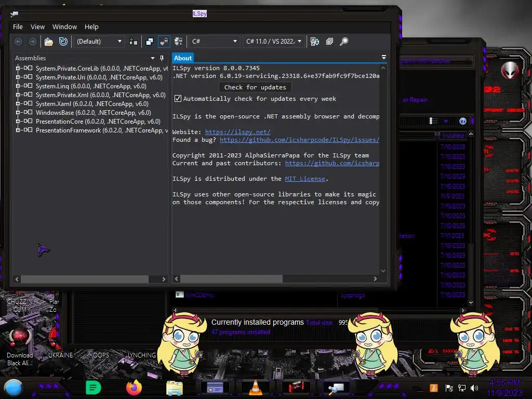
Task: Toggle Automatically check for updates every week
Action: pos(178,99)
